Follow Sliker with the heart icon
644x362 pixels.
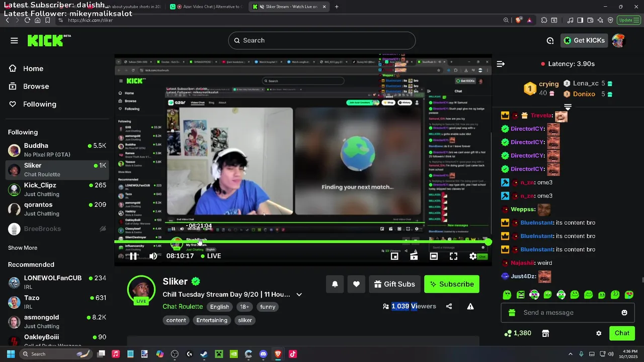pos(356,284)
